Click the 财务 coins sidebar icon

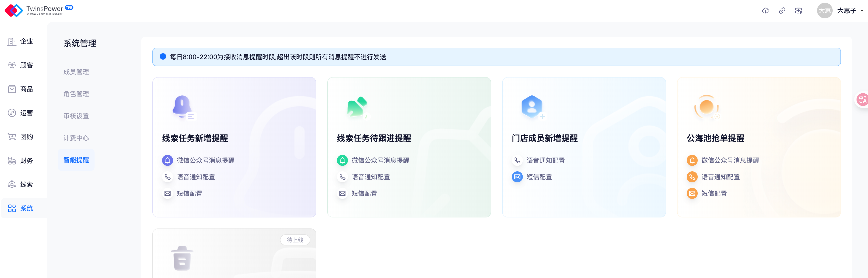click(12, 161)
